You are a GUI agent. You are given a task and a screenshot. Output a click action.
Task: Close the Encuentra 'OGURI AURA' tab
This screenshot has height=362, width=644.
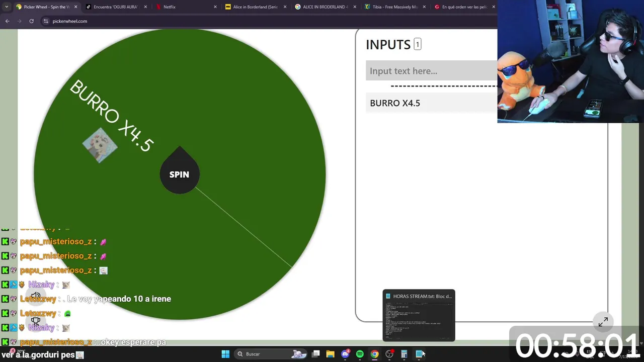point(146,7)
